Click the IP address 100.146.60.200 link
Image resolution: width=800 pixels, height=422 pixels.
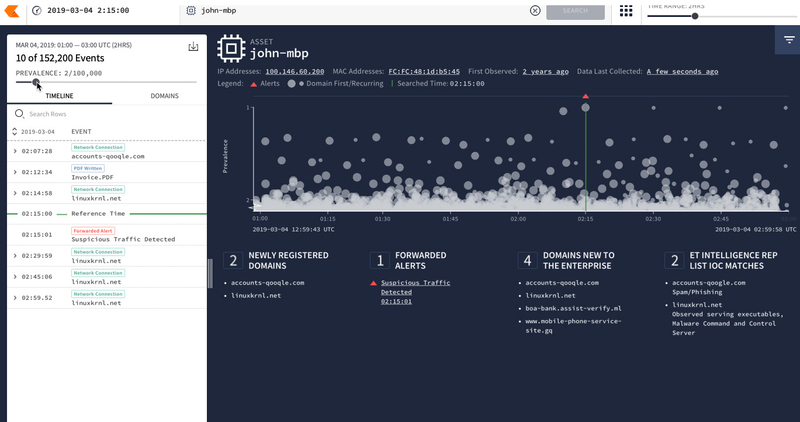click(x=294, y=71)
